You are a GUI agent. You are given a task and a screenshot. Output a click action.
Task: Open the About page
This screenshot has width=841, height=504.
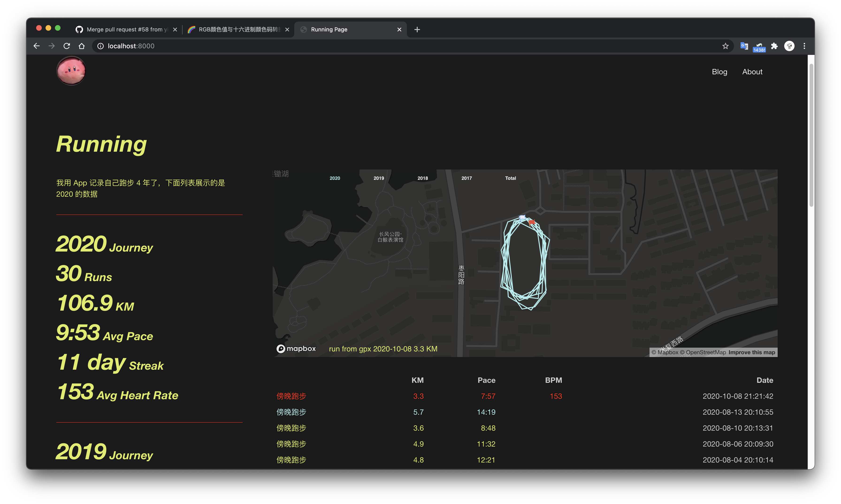click(752, 72)
